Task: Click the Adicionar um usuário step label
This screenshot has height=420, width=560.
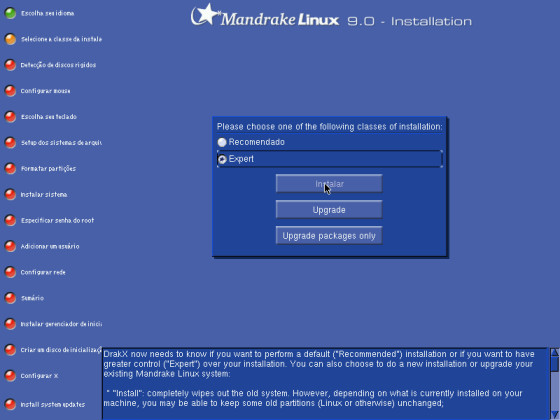Action: click(50, 246)
